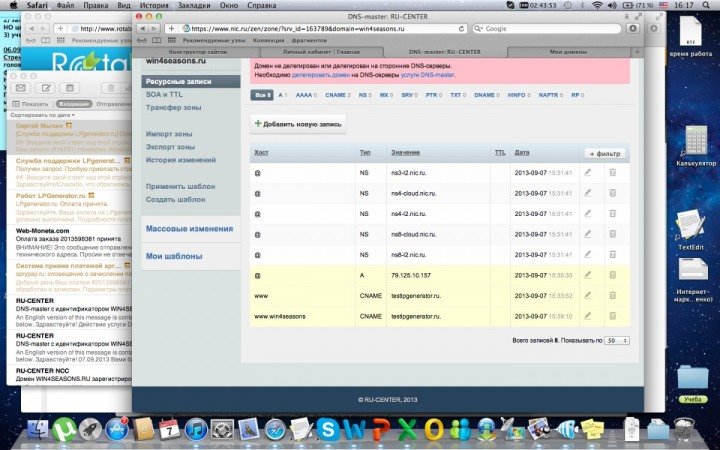Delete the ns4-cloud.nic.ru. NS record
Image resolution: width=720 pixels, height=450 pixels.
pyautogui.click(x=612, y=193)
